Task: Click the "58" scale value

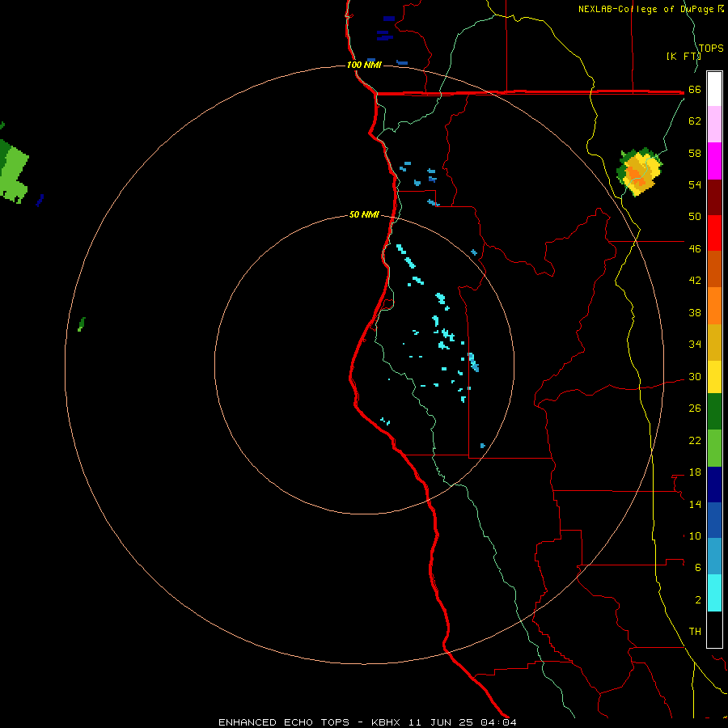Action: tap(695, 153)
